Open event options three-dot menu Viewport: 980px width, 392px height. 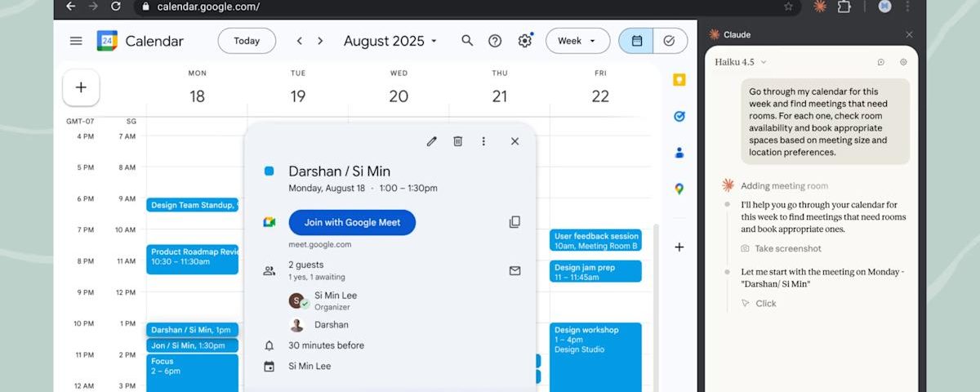(483, 141)
